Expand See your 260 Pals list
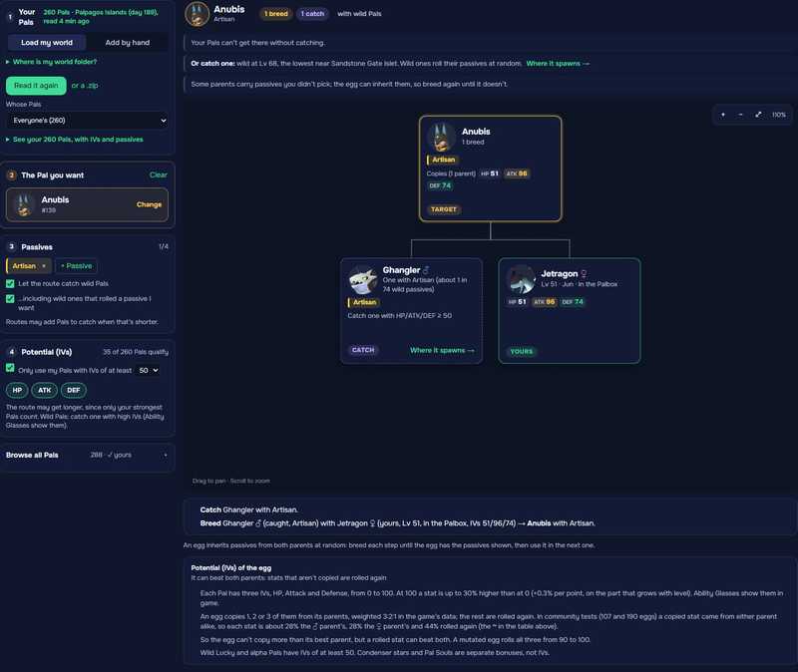The width and height of the screenshot is (798, 672). pyautogui.click(x=74, y=140)
